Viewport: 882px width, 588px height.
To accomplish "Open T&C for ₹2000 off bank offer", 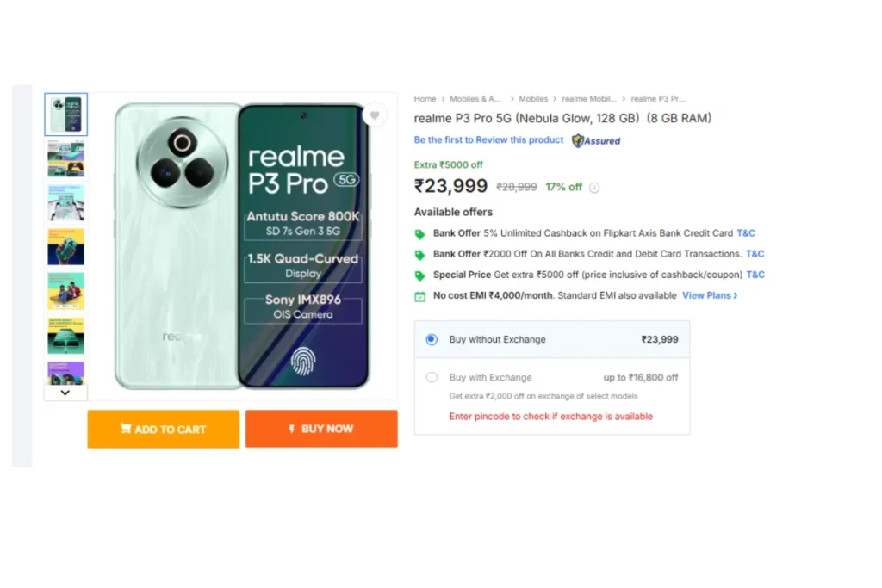I will pyautogui.click(x=755, y=254).
